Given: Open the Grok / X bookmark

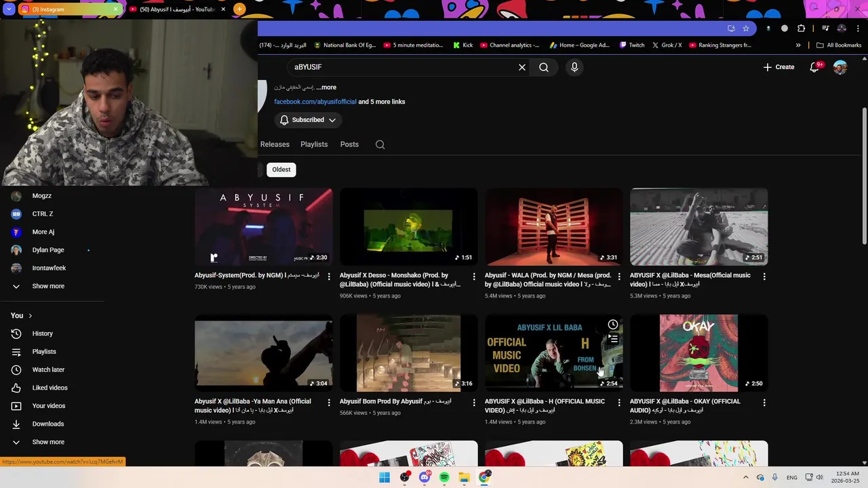Looking at the screenshot, I should click(x=667, y=45).
